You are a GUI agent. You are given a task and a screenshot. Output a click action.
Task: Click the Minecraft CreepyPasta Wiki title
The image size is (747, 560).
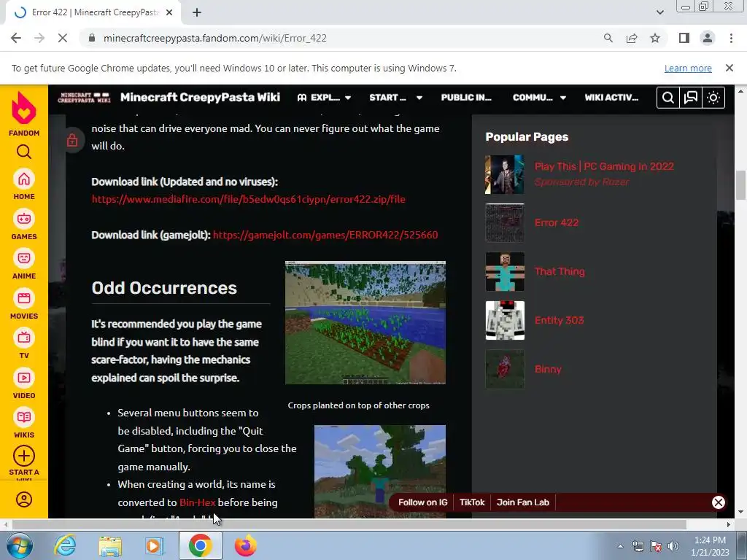coord(200,97)
